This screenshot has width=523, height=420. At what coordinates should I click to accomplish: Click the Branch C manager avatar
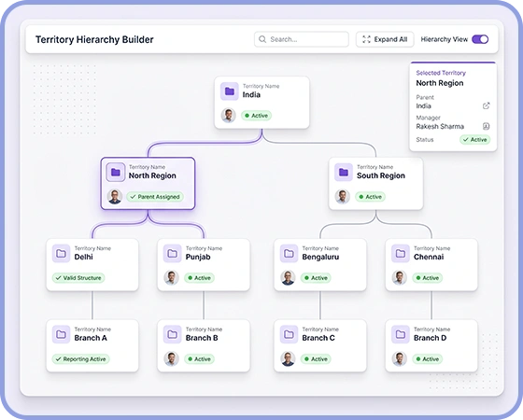[x=288, y=358]
